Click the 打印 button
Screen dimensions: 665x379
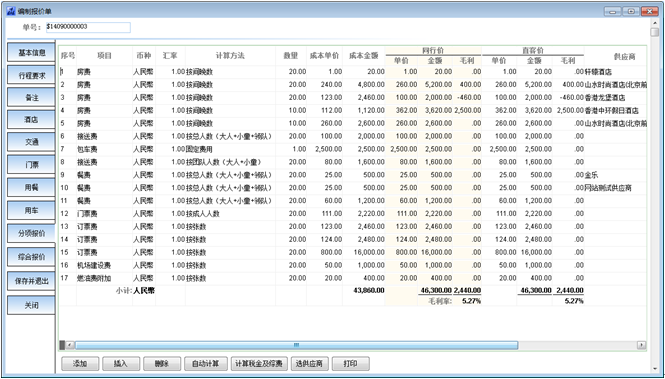pos(351,364)
